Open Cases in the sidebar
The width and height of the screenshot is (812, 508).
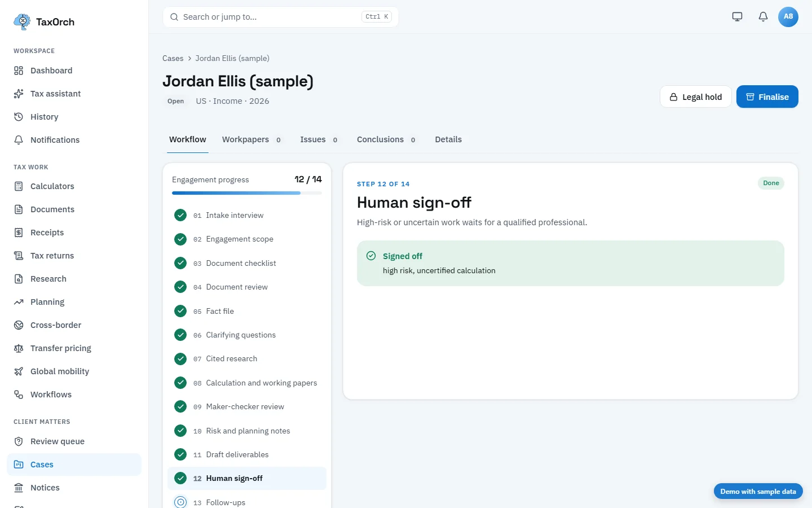coord(74,465)
